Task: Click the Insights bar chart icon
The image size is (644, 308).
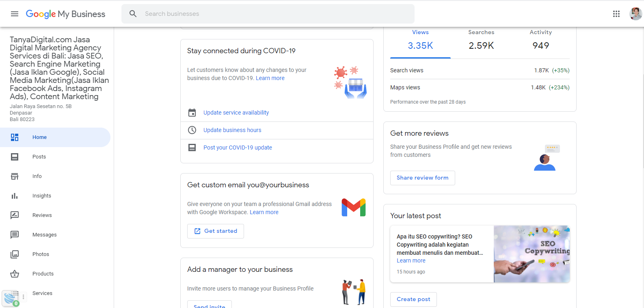Action: coord(15,196)
